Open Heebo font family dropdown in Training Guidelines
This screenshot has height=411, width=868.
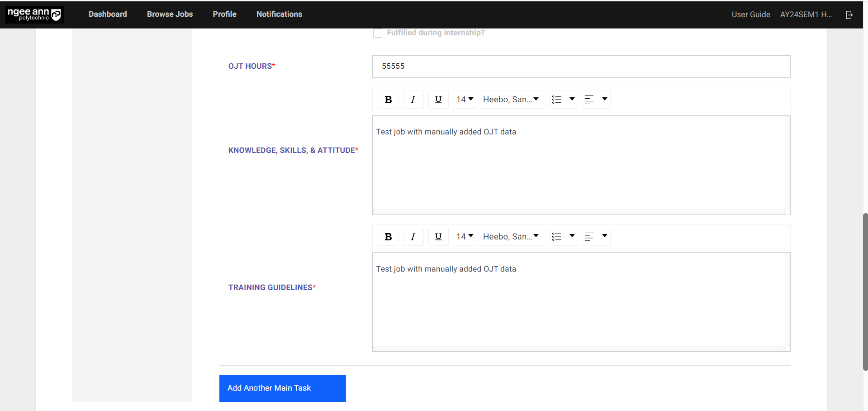511,237
